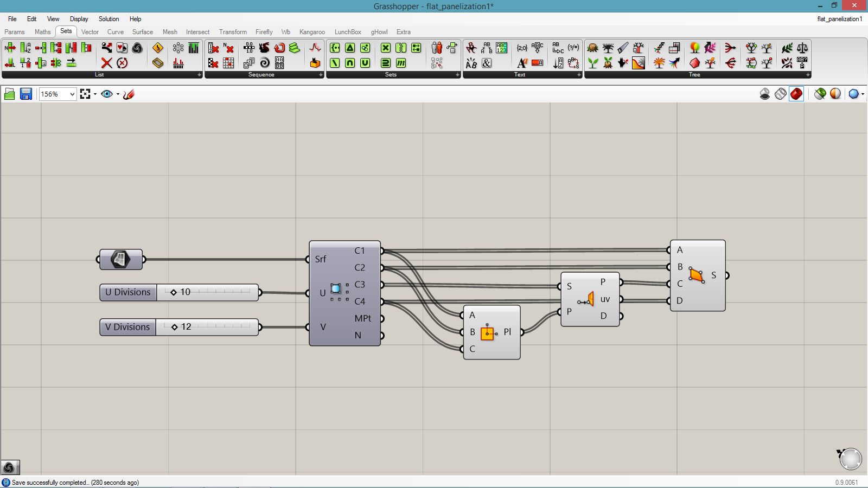Switch to wireframe preview mode

click(780, 94)
